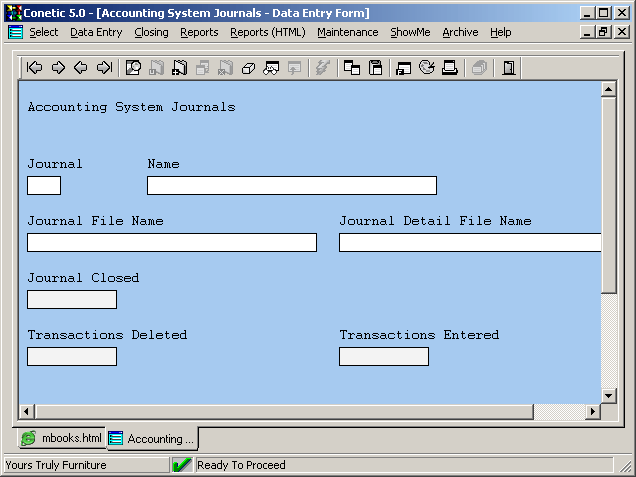Image resolution: width=636 pixels, height=477 pixels.
Task: Click the exit door icon
Action: [509, 68]
